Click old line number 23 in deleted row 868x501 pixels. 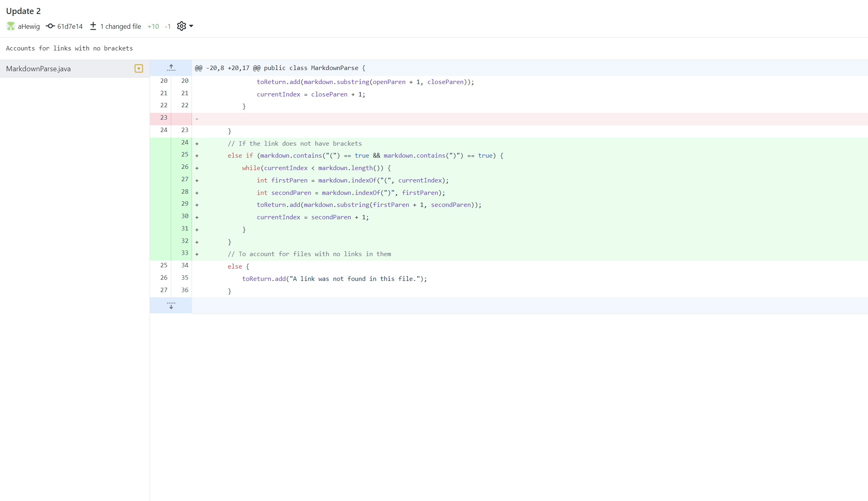[x=164, y=118]
